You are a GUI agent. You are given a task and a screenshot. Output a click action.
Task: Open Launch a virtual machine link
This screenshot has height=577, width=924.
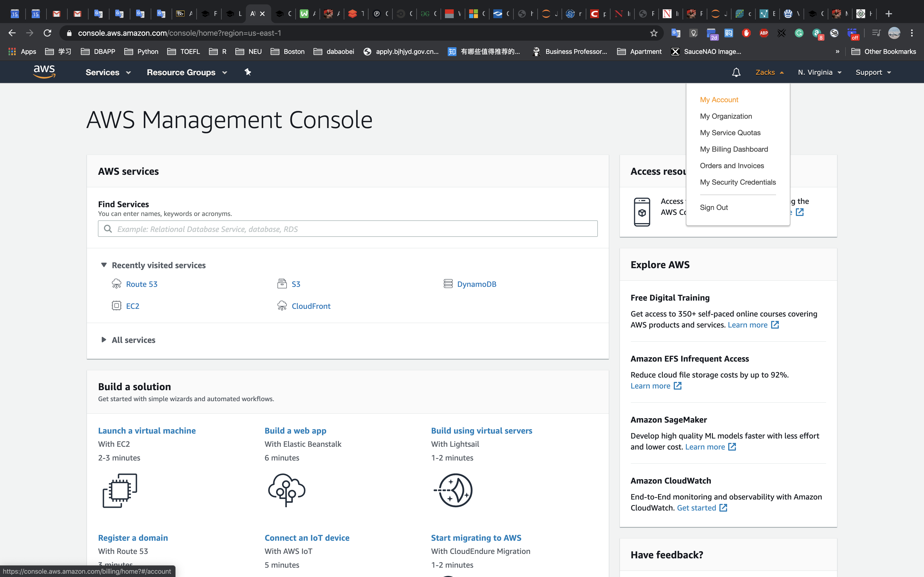click(147, 431)
